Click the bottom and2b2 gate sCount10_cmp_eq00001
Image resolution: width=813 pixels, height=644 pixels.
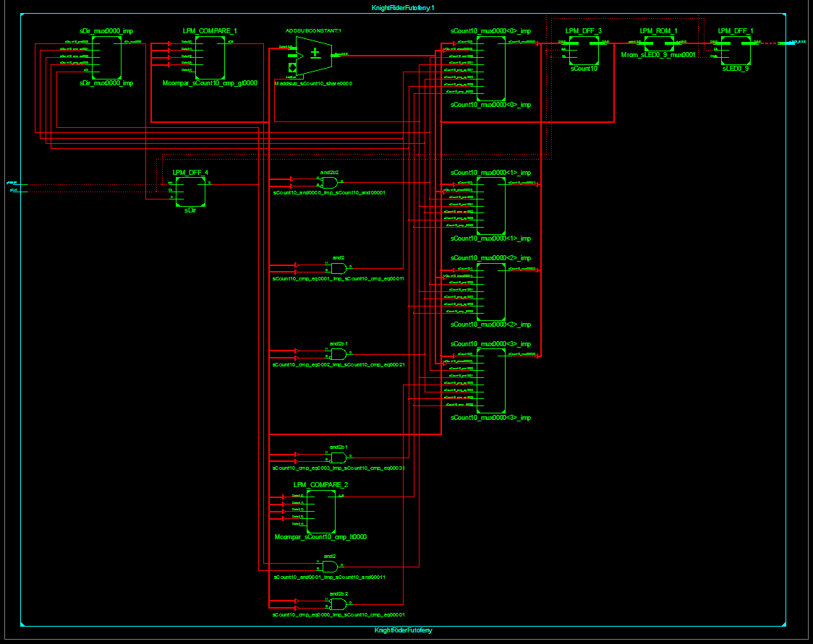339,604
